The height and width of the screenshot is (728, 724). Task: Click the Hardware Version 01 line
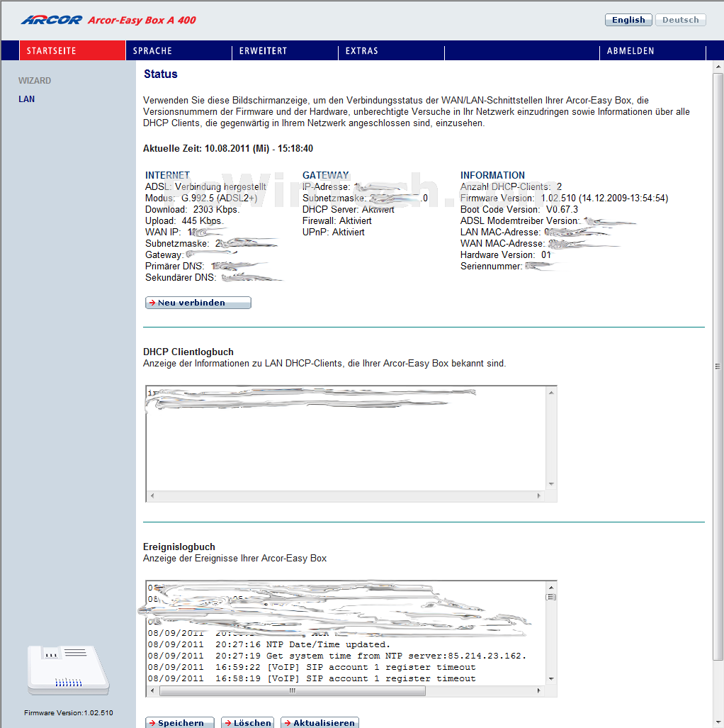pyautogui.click(x=505, y=255)
